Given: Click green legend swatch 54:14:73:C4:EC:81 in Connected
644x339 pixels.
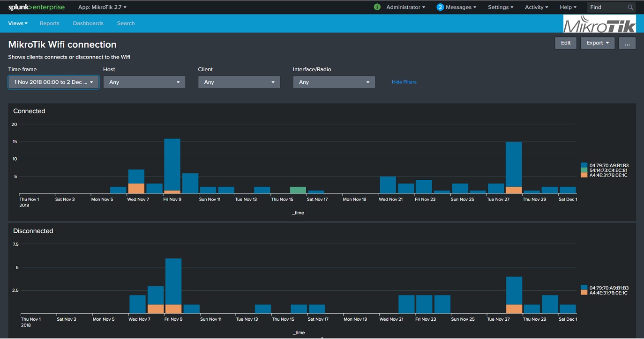Looking at the screenshot, I should [x=584, y=170].
